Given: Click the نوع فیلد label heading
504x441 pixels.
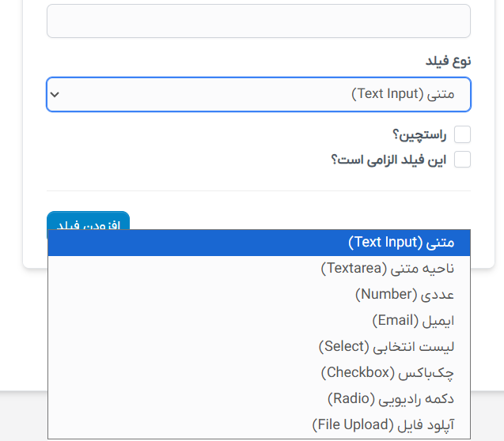Looking at the screenshot, I should (x=448, y=61).
